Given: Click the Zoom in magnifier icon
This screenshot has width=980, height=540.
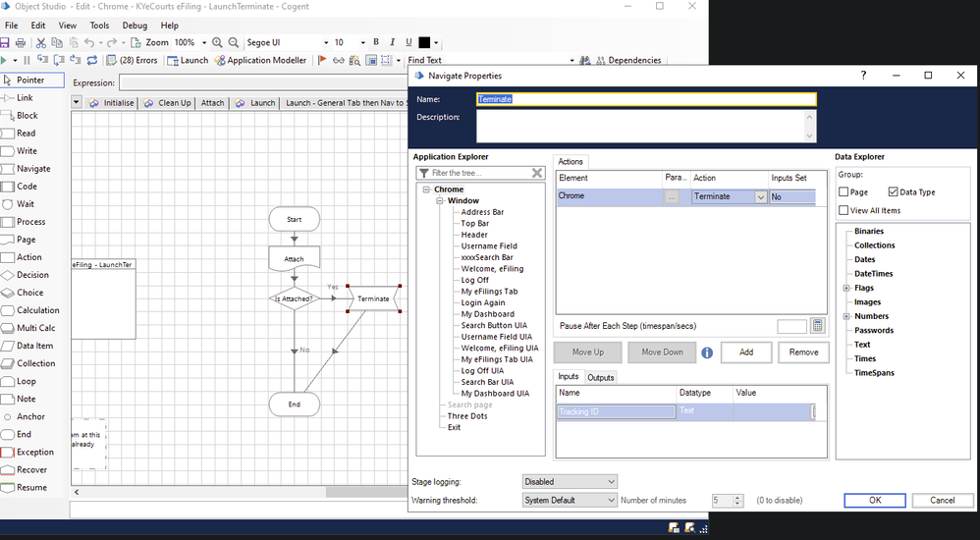Looking at the screenshot, I should coord(217,43).
